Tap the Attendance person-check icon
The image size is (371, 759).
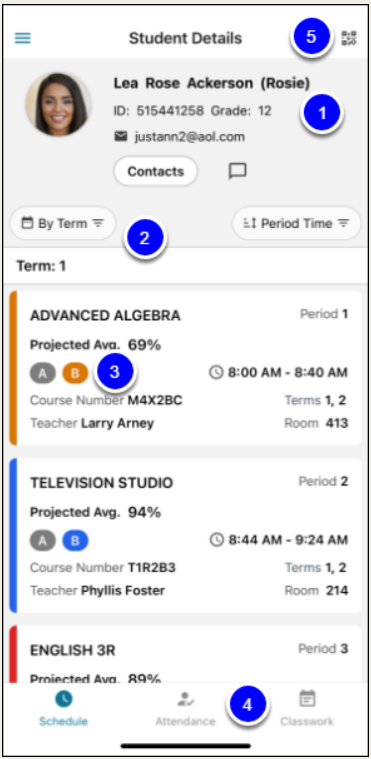point(185,698)
